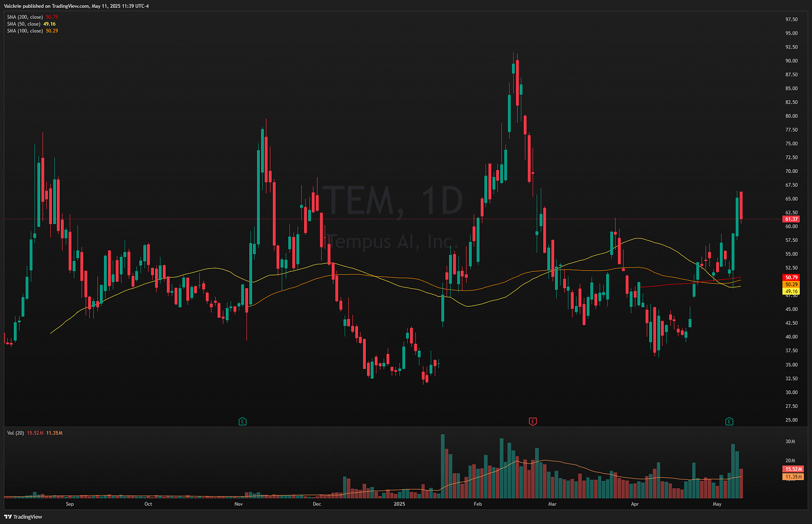This screenshot has height=524, width=812.
Task: Click the 30.00 price axis label
Action: [x=791, y=392]
